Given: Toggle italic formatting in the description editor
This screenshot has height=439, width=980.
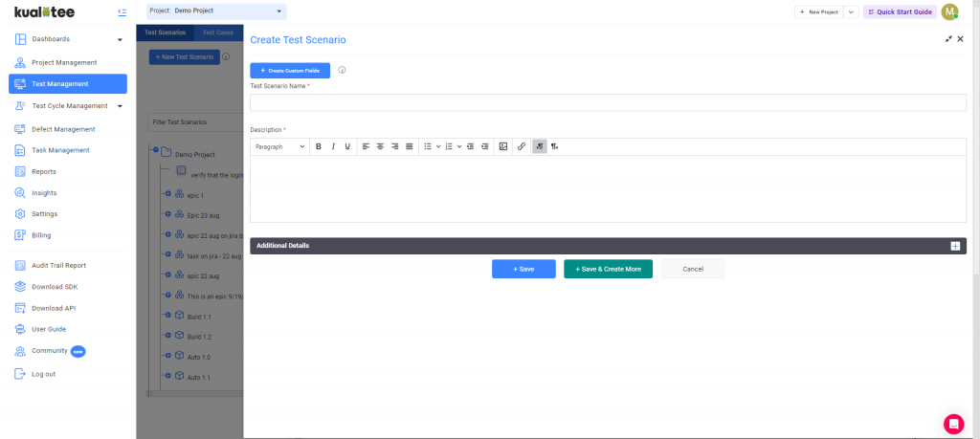Looking at the screenshot, I should click(333, 146).
